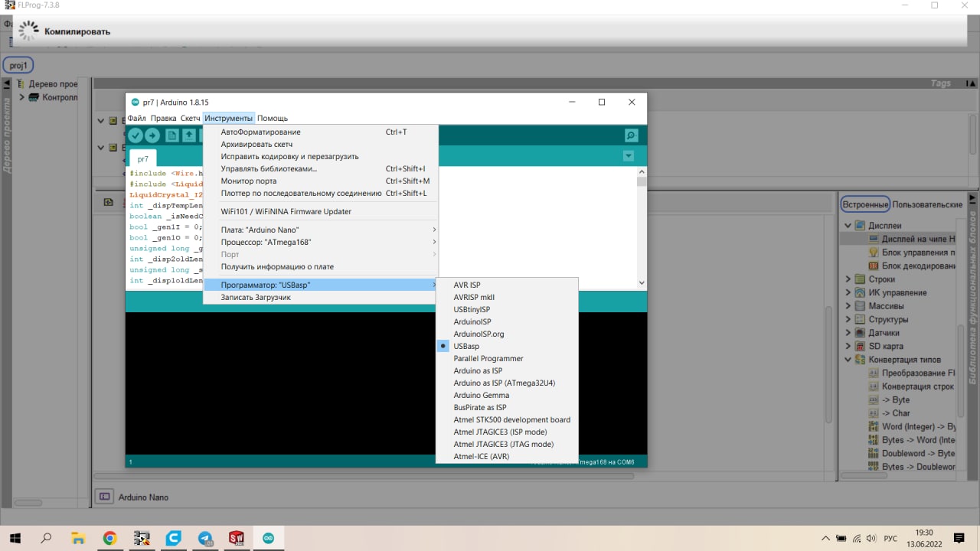Viewport: 980px width, 551px height.
Task: Choose Записать Загрузчик from the menu
Action: coord(321,297)
